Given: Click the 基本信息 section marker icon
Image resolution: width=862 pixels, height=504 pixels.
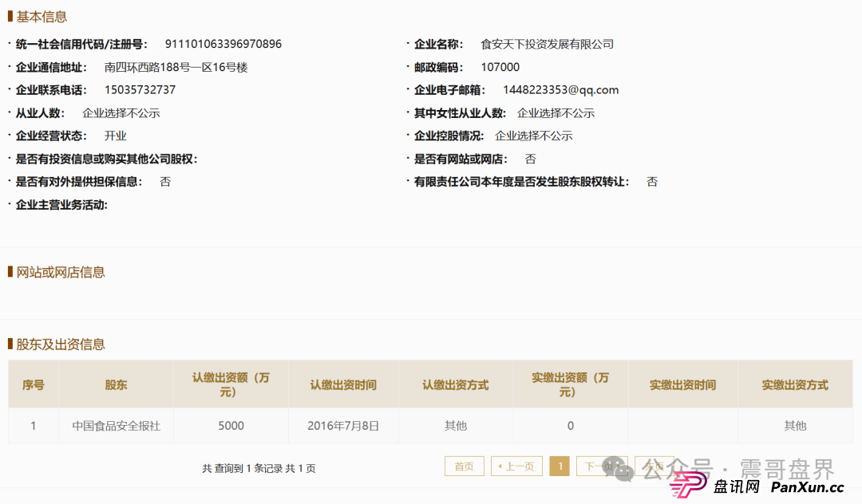Looking at the screenshot, I should pos(10,16).
